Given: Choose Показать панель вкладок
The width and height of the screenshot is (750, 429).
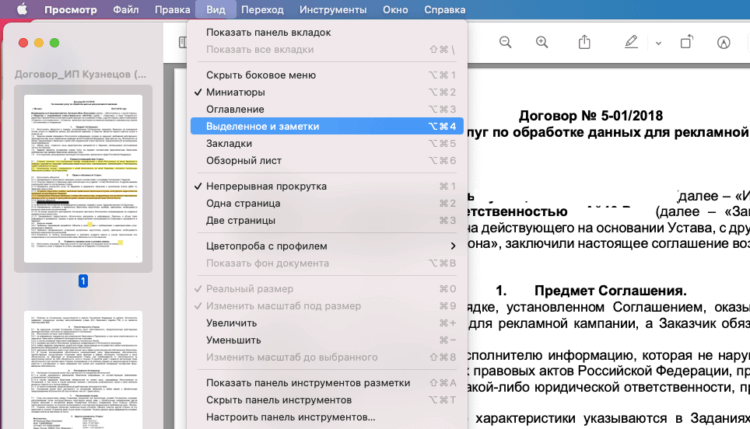Looking at the screenshot, I should click(327, 32).
